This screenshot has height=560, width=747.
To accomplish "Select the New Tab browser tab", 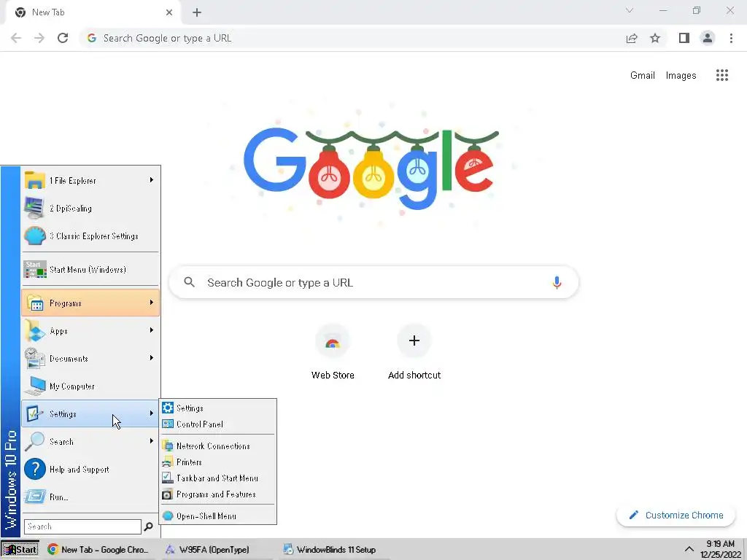I will pyautogui.click(x=93, y=12).
